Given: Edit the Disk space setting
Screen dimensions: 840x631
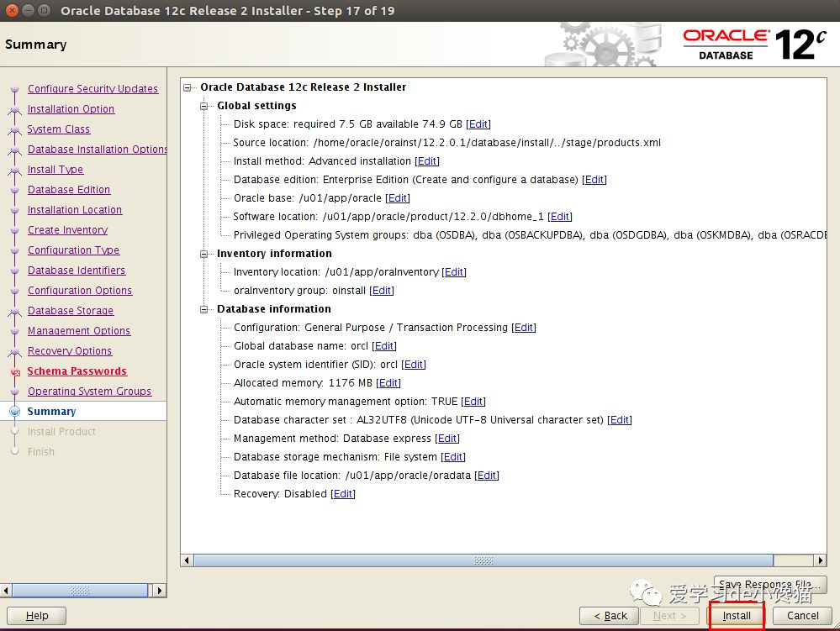Looking at the screenshot, I should coord(478,124).
